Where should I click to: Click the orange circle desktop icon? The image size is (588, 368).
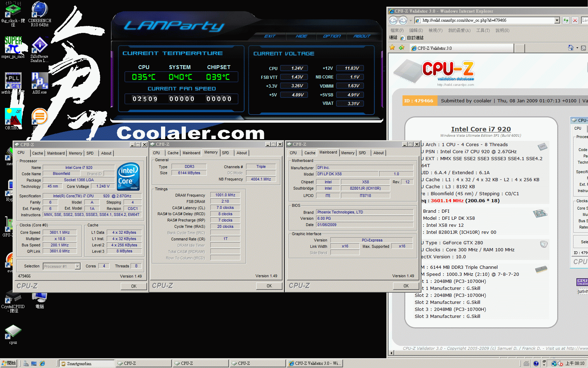(40, 116)
